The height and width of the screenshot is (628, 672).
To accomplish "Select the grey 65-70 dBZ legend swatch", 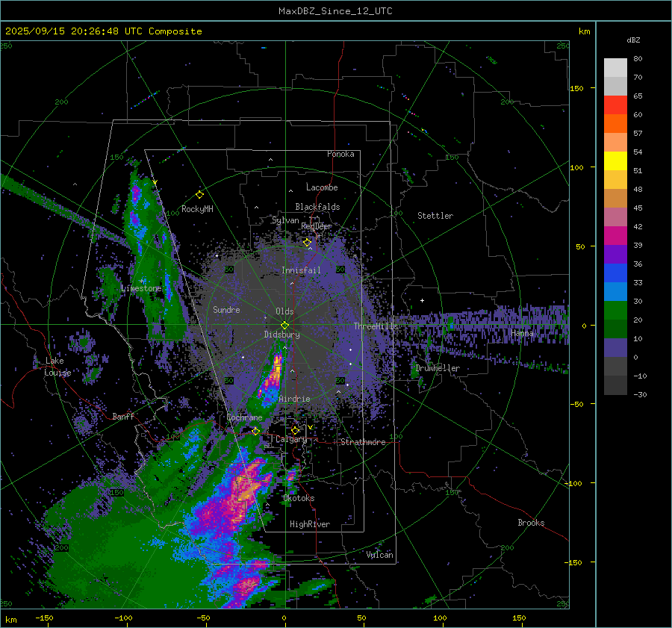I will tap(615, 86).
